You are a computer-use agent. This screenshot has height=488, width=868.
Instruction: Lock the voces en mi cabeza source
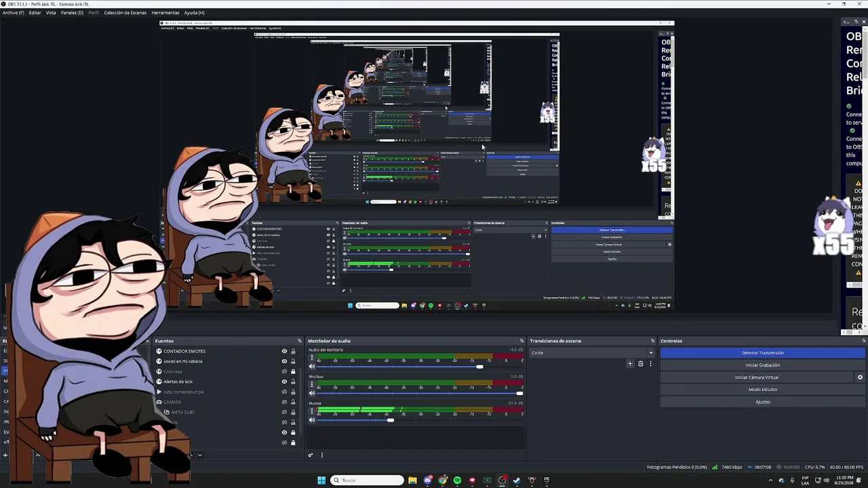point(293,361)
